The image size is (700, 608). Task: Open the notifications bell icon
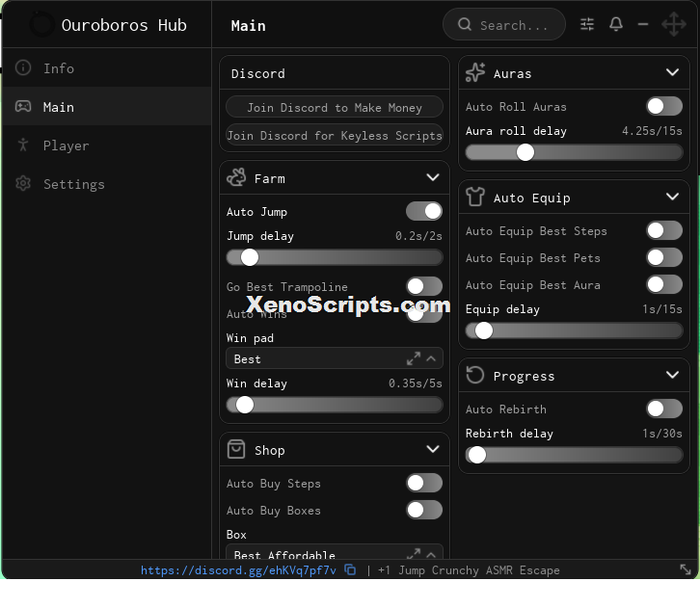pyautogui.click(x=615, y=24)
